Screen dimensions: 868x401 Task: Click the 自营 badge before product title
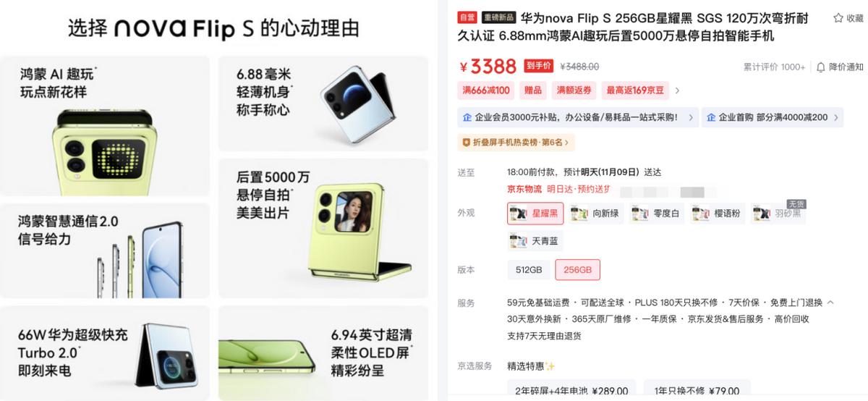pyautogui.click(x=467, y=17)
